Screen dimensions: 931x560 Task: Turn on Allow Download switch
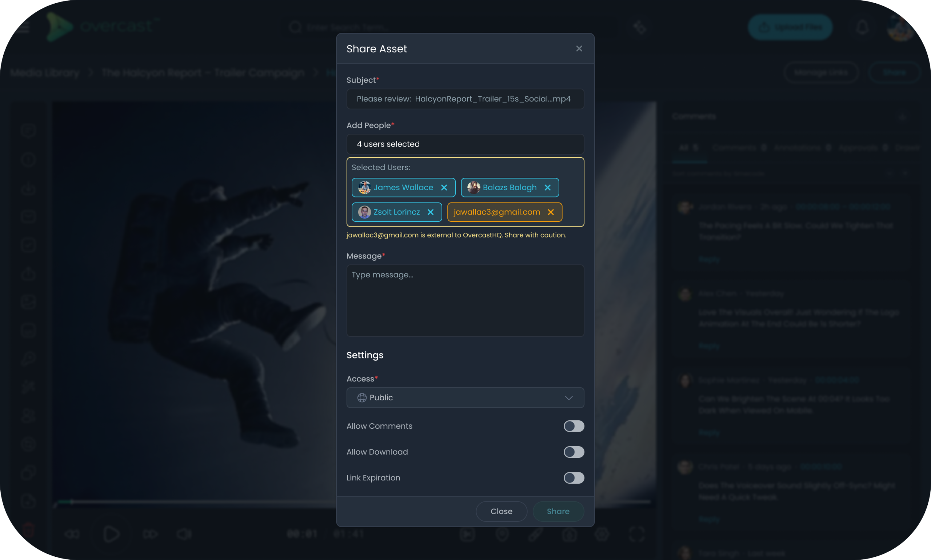point(574,452)
